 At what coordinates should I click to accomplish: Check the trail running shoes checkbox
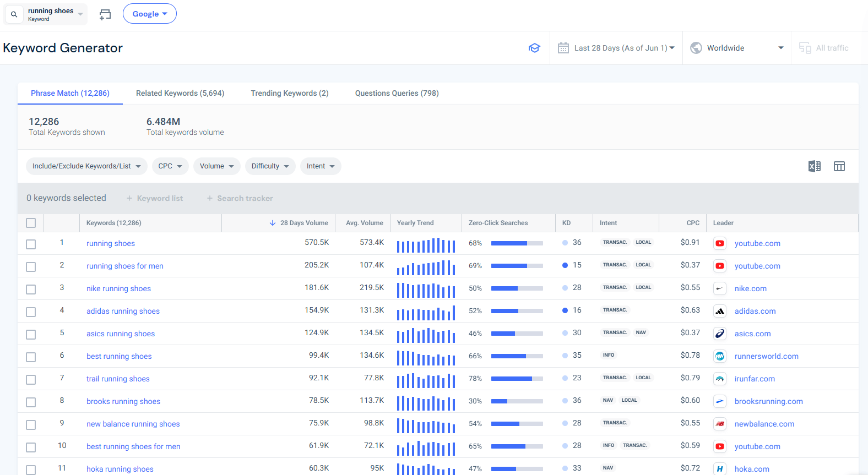coord(31,380)
